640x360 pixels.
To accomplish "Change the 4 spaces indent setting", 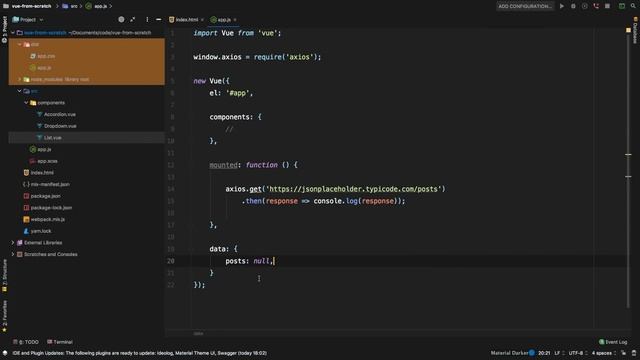I will pos(604,353).
